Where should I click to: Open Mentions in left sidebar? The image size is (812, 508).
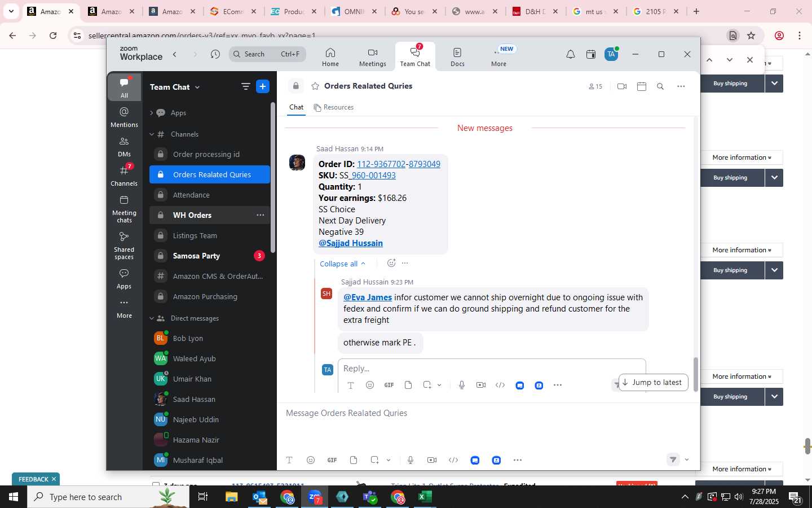click(124, 117)
